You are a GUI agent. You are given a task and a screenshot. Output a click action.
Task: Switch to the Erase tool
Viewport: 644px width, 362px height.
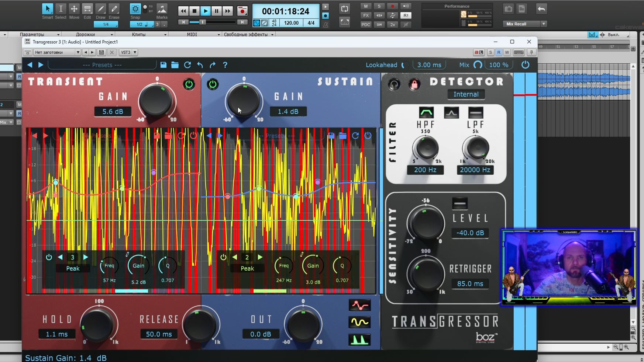114,9
